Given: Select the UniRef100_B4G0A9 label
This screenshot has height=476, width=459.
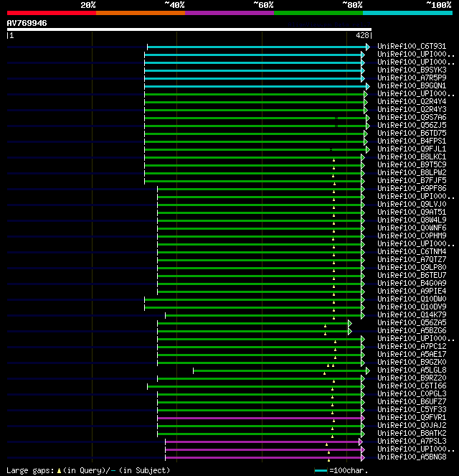Looking at the screenshot, I should pyautogui.click(x=412, y=283).
